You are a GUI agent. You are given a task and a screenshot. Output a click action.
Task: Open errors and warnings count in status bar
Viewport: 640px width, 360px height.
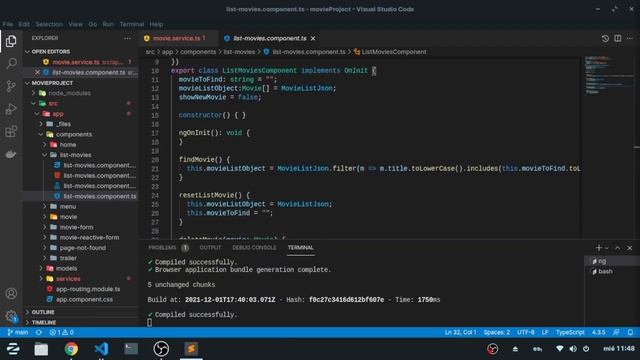click(62, 332)
